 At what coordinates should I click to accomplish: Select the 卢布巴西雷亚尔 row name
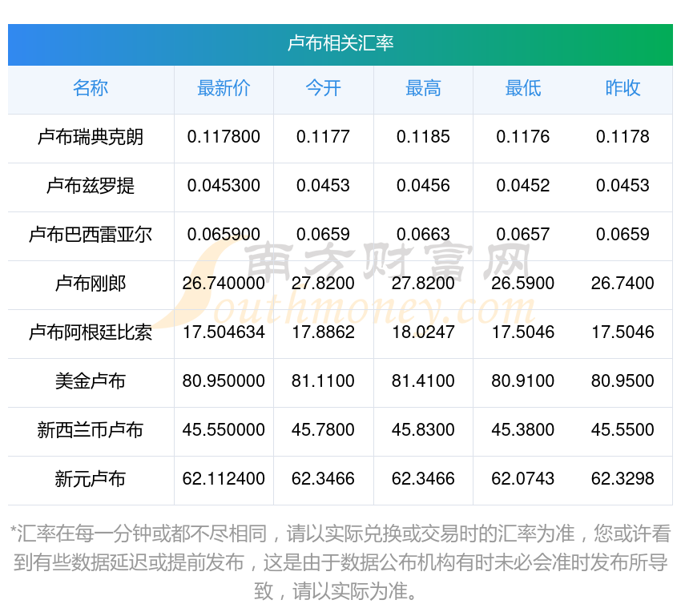click(91, 235)
